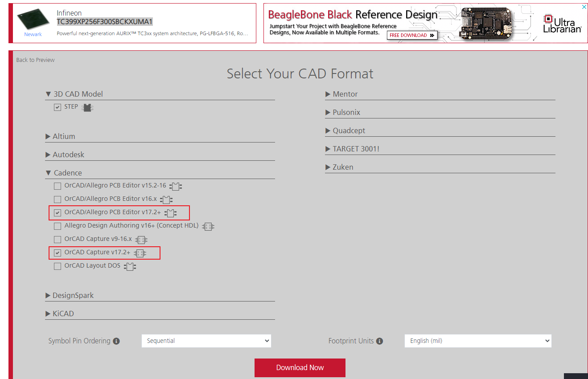
Task: Click the footprint icon beside OrCAD/Allegro PCB Editor v15.2-16
Action: [x=175, y=186]
